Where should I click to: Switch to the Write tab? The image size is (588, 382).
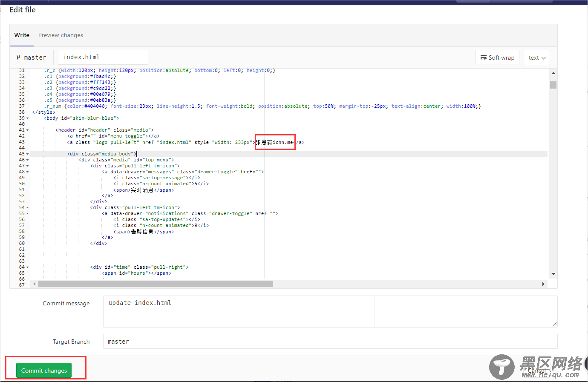(x=22, y=35)
